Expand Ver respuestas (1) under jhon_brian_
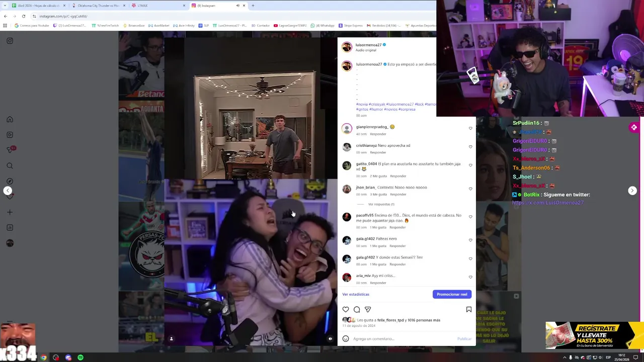This screenshot has width=644, height=362. pos(381,204)
